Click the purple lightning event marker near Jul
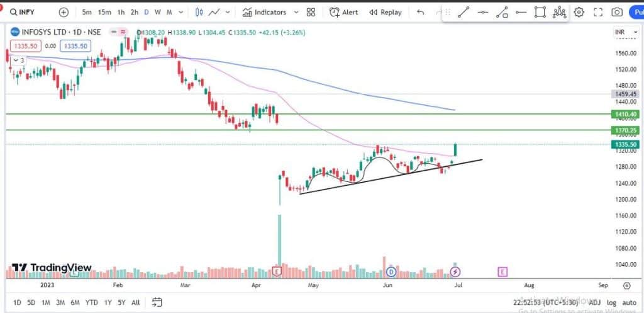644x313 pixels. pyautogui.click(x=455, y=271)
